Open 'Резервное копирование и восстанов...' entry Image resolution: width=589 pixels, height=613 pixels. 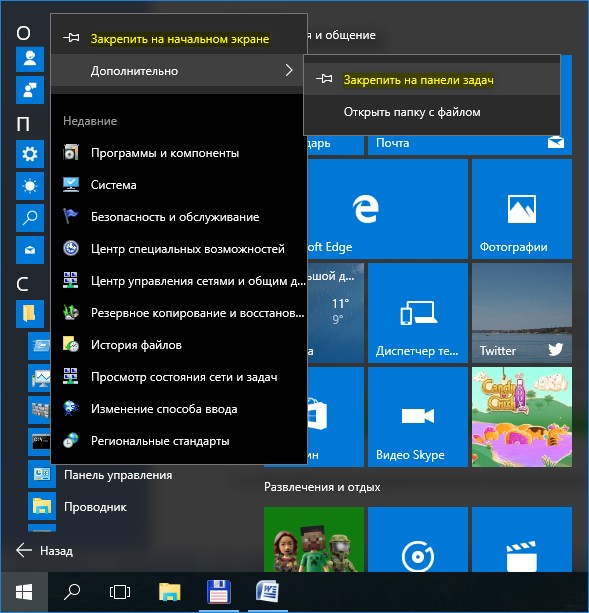[x=179, y=313]
